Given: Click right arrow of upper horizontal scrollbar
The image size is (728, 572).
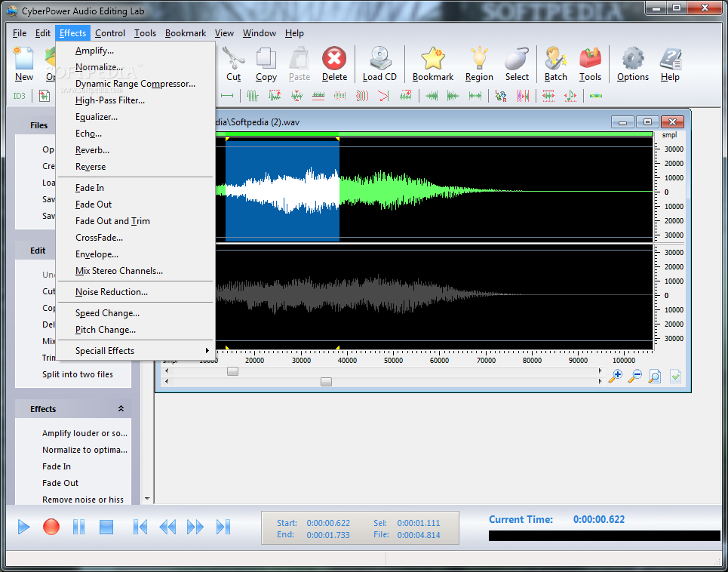Looking at the screenshot, I should pos(600,371).
